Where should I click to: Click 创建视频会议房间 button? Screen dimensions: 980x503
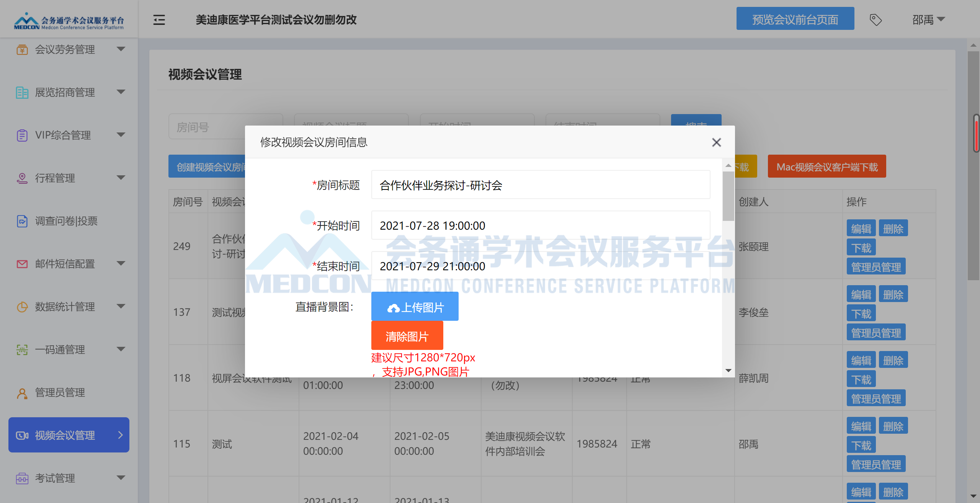207,167
